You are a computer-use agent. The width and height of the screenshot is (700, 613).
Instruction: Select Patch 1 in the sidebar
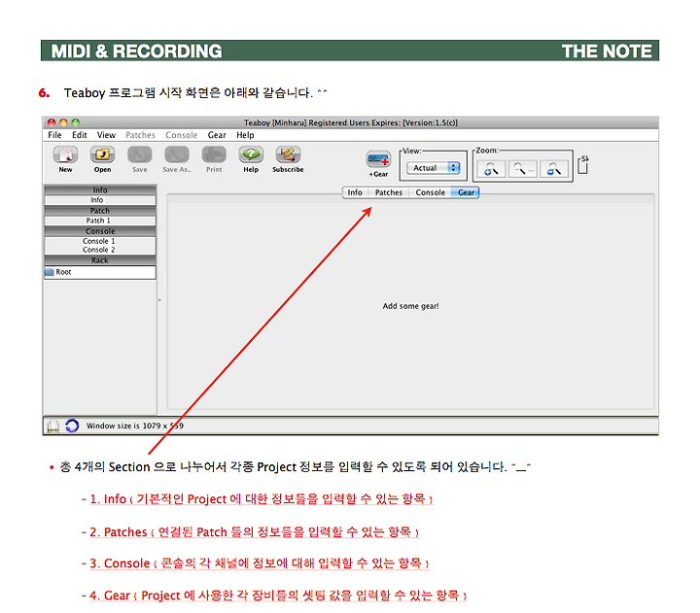(98, 221)
